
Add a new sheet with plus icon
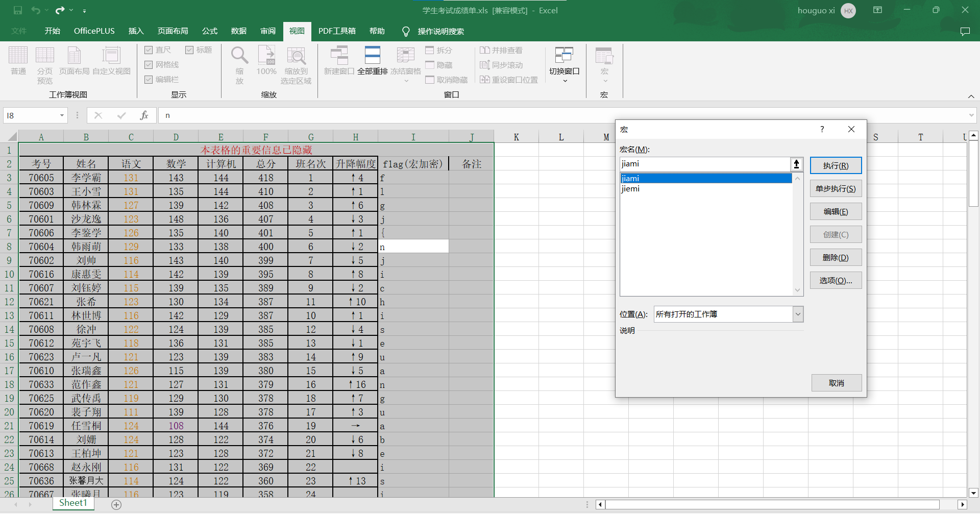pos(116,504)
